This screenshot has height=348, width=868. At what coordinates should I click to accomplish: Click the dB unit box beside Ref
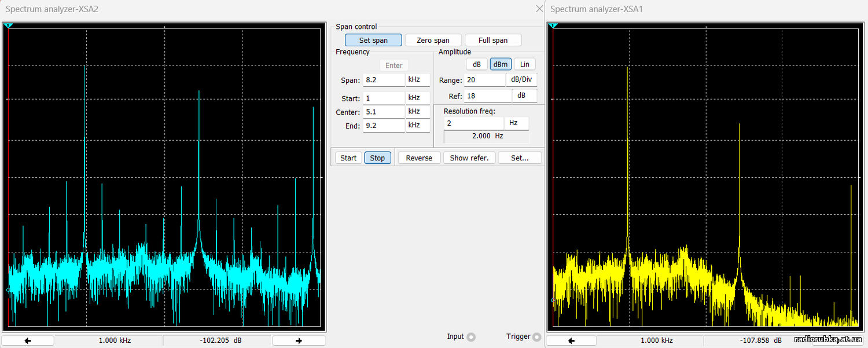(x=524, y=96)
